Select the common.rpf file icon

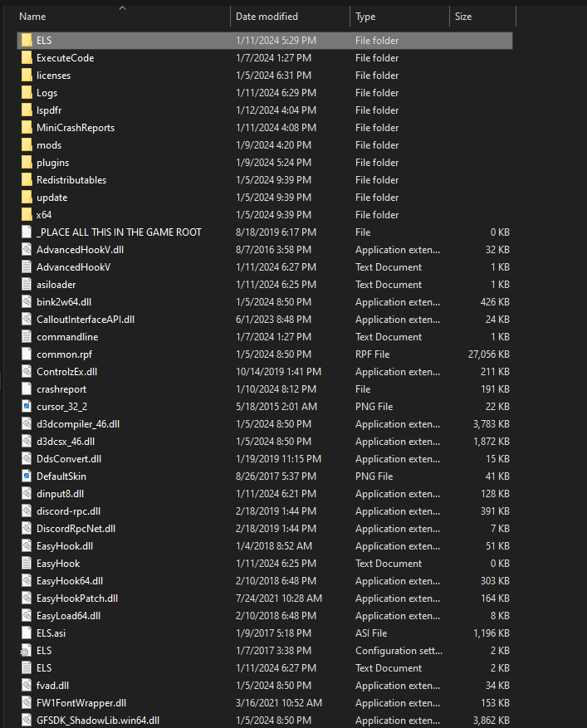pyautogui.click(x=27, y=354)
